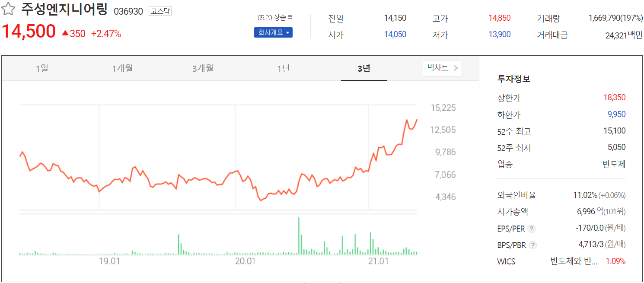The height and width of the screenshot is (283, 644).
Task: Click the 주성엔지니어링 stock name
Action: tap(64, 10)
